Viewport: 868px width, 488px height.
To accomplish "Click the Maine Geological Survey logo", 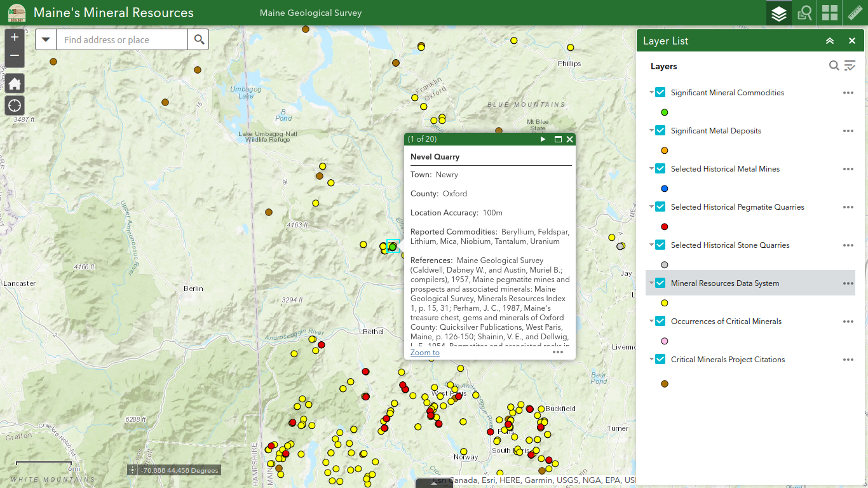I will coord(17,13).
